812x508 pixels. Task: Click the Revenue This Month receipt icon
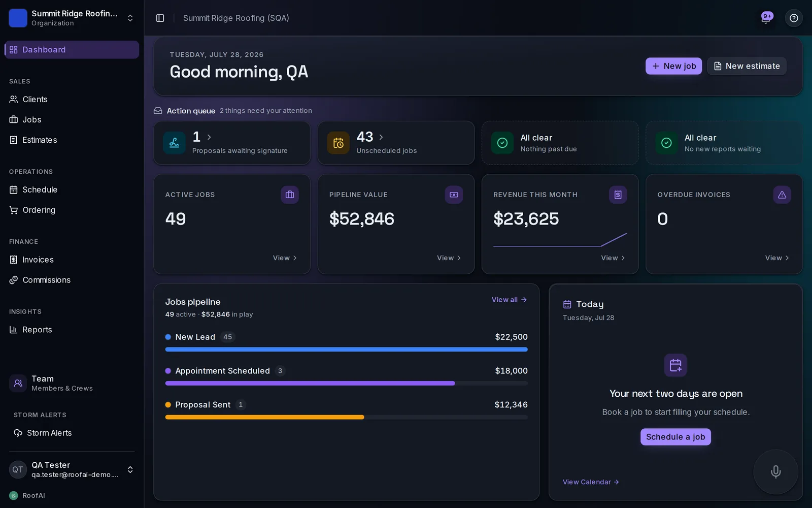point(618,195)
